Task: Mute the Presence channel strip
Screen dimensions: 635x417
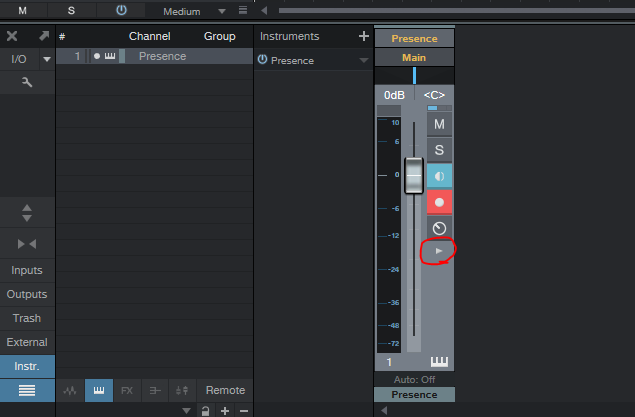Action: coord(439,124)
